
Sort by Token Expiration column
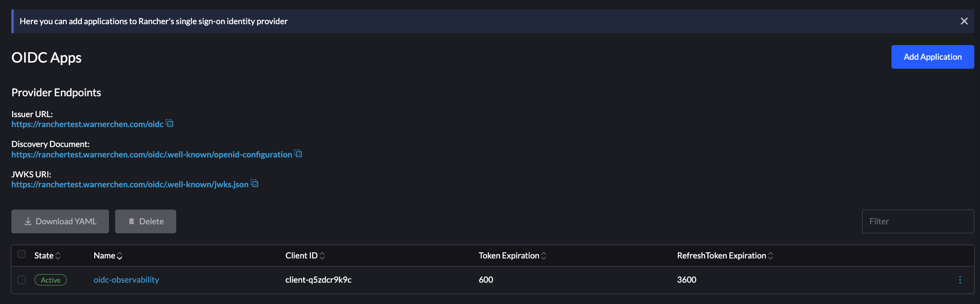[x=544, y=256]
